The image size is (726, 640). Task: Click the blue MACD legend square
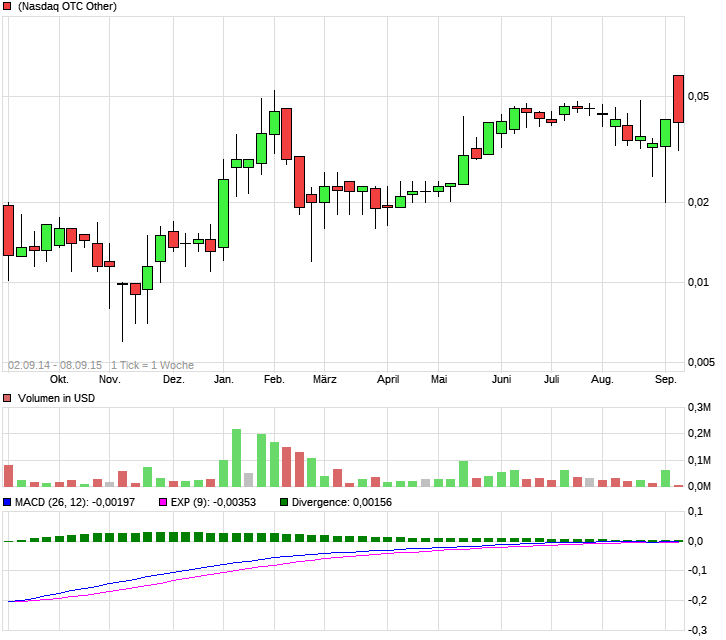click(7, 502)
